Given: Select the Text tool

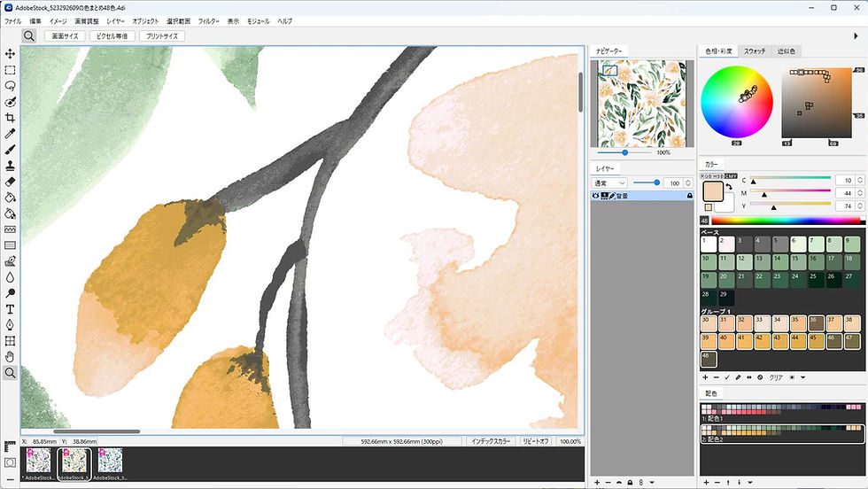Looking at the screenshot, I should (10, 308).
